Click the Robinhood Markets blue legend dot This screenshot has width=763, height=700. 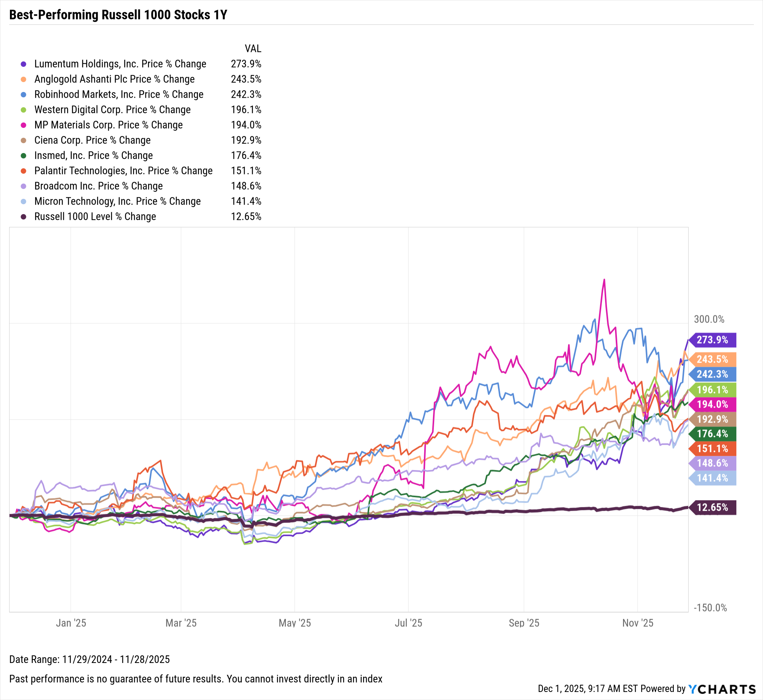[x=24, y=95]
